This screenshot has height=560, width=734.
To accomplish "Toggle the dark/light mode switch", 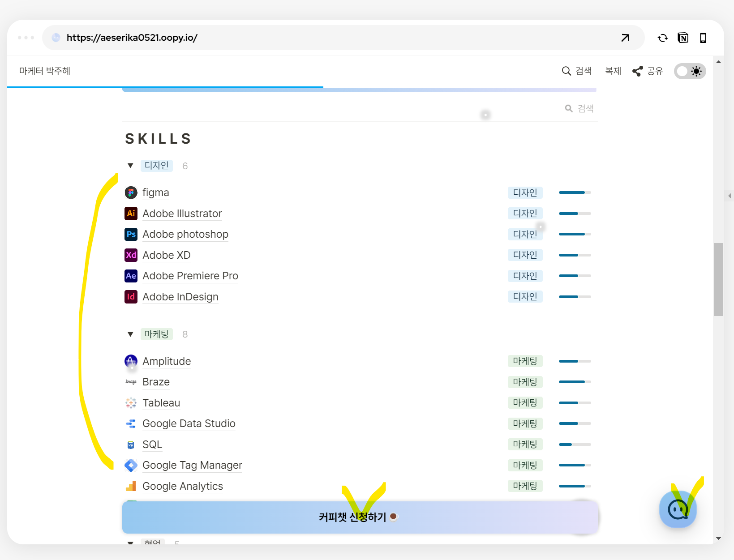I will point(690,71).
